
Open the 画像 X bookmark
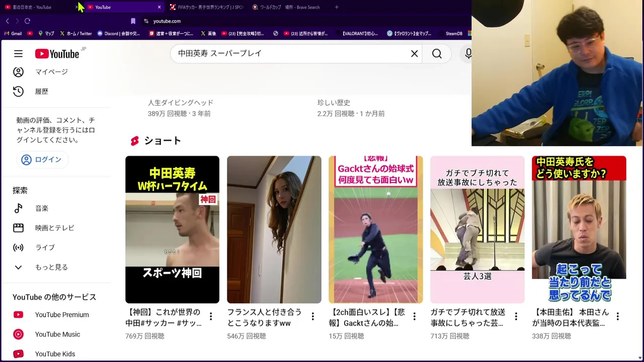click(208, 34)
